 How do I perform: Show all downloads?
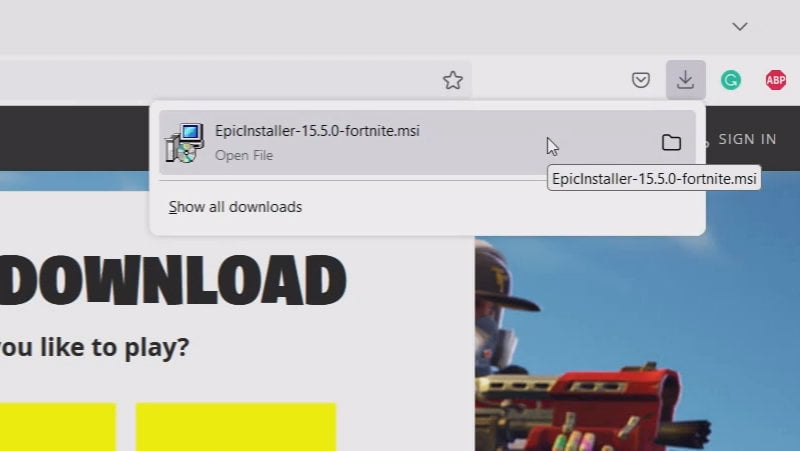[x=235, y=207]
